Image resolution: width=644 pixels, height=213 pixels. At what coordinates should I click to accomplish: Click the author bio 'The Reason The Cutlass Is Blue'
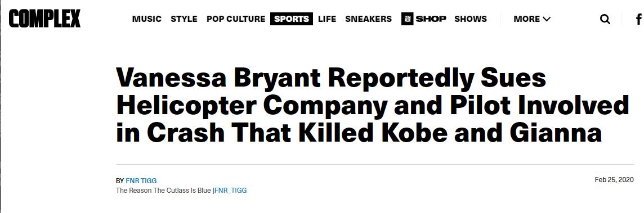click(x=163, y=191)
